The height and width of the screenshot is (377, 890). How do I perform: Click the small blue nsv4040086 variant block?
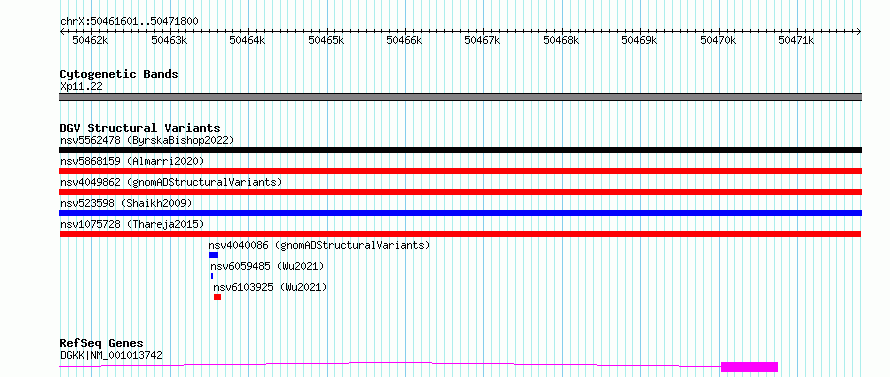click(213, 255)
